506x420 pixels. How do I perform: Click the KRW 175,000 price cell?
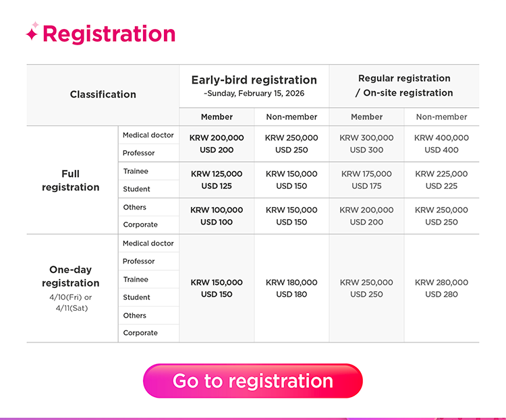pos(366,179)
